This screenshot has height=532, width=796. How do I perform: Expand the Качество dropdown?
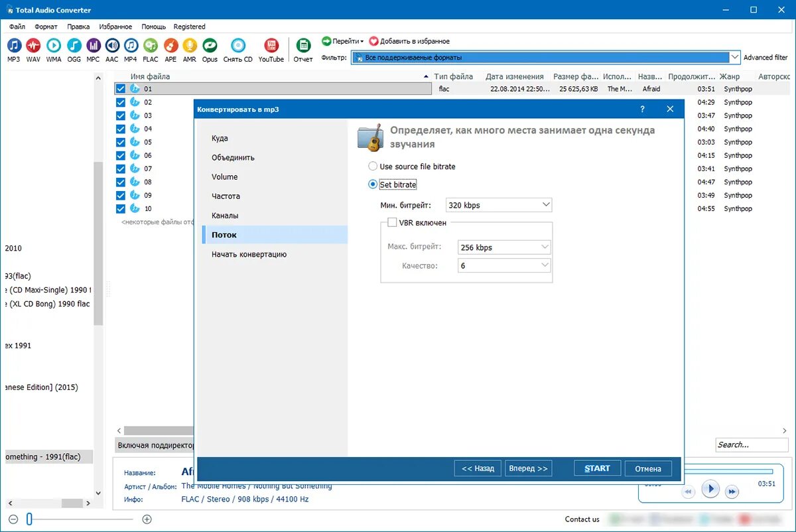point(544,265)
